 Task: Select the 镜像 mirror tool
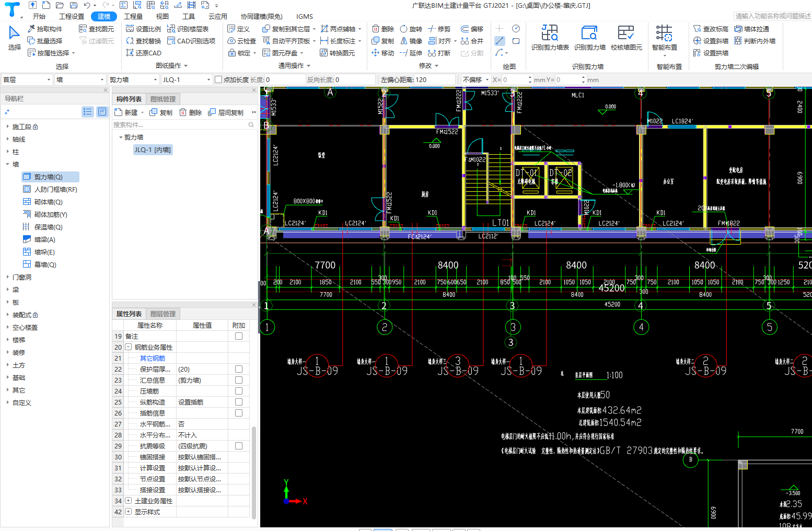coord(411,41)
